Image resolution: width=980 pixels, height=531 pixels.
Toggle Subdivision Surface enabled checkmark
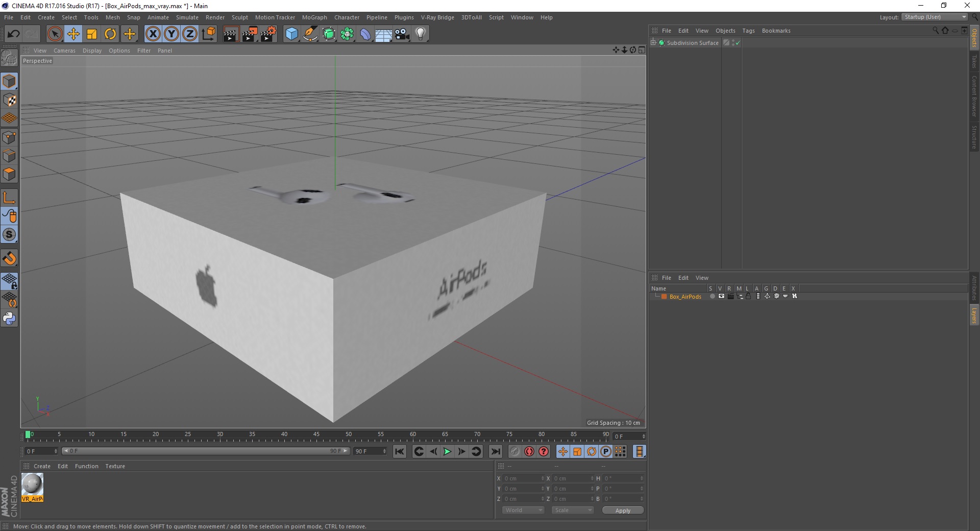tap(738, 43)
